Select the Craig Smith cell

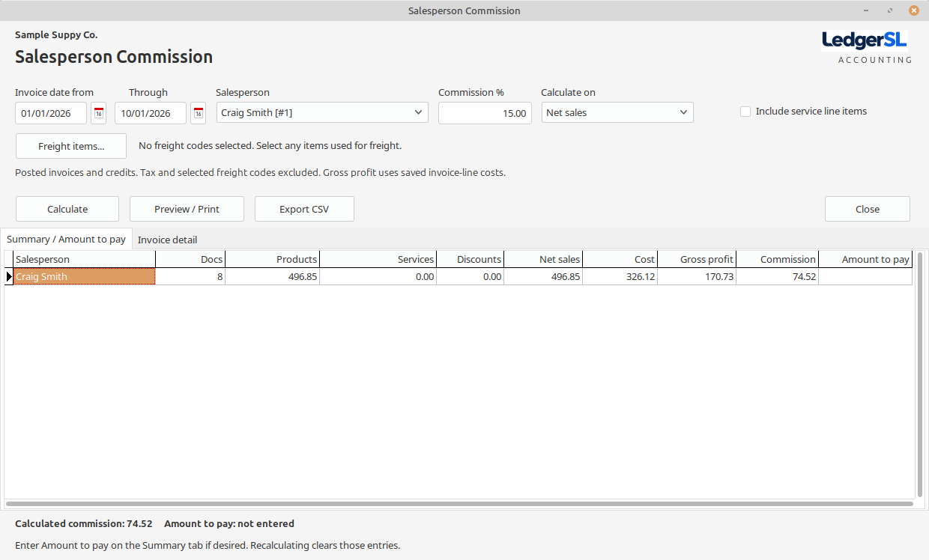pyautogui.click(x=85, y=277)
